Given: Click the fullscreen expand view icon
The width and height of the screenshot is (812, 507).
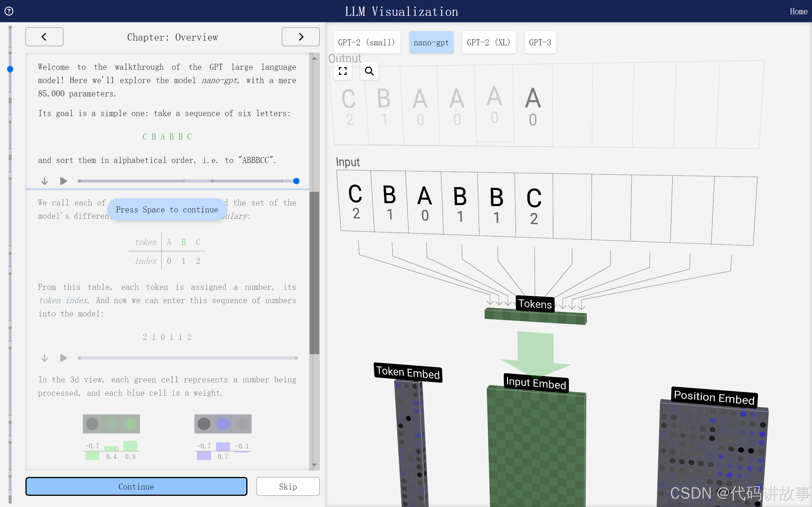Looking at the screenshot, I should click(x=343, y=71).
